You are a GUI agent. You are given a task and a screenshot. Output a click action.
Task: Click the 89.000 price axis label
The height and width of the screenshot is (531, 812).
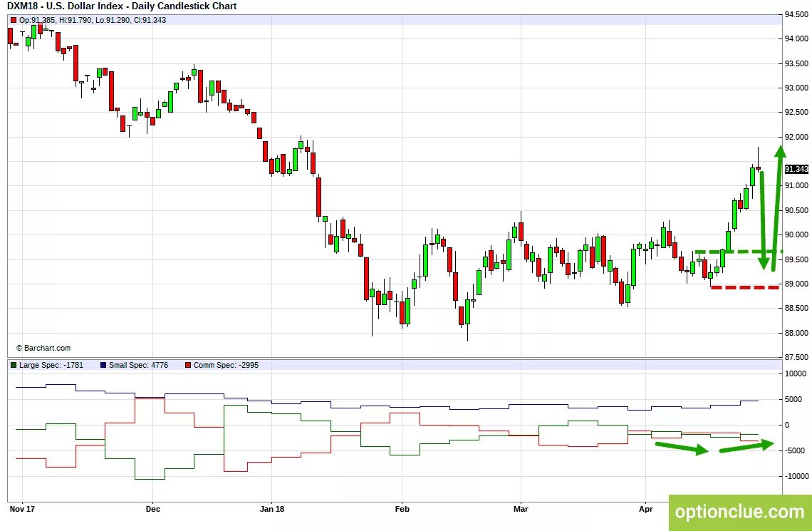(x=796, y=284)
